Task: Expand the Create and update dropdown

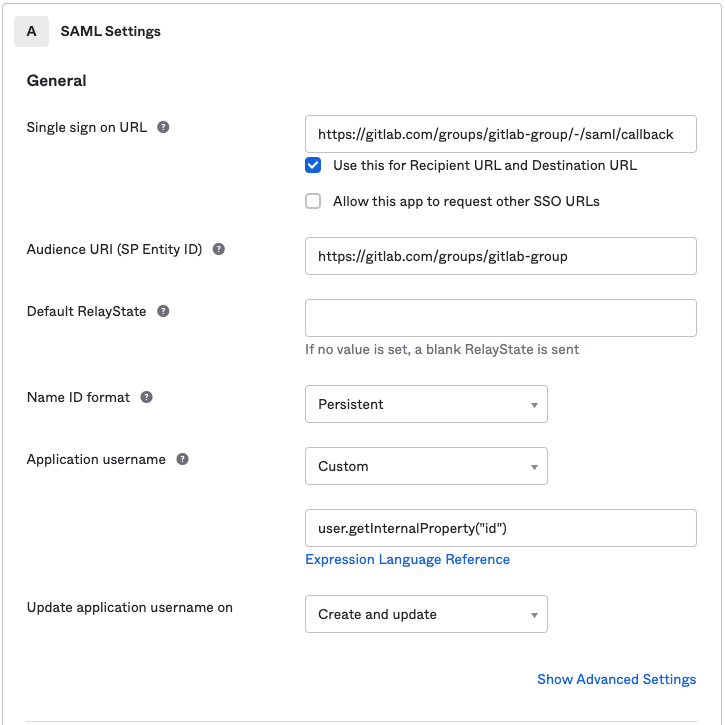Action: 426,614
